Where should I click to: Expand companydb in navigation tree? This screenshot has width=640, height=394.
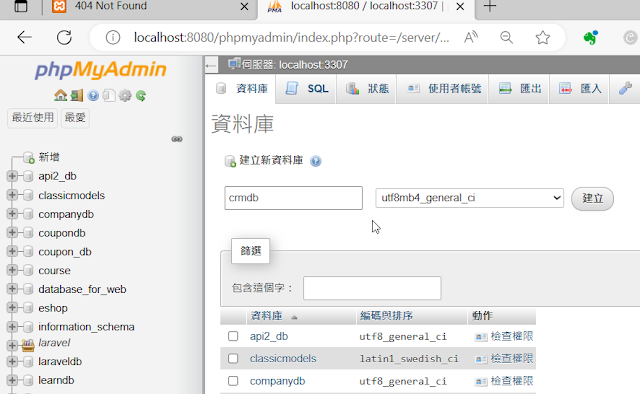pyautogui.click(x=12, y=214)
